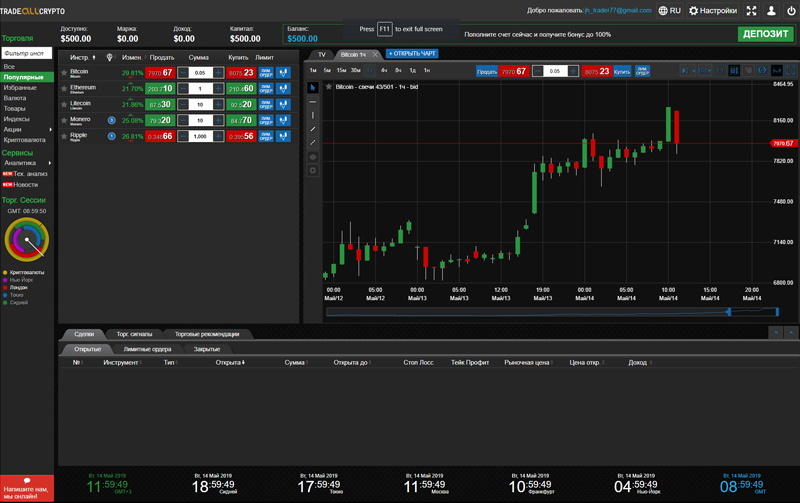Toggle the favorite star for Monero

click(64, 120)
